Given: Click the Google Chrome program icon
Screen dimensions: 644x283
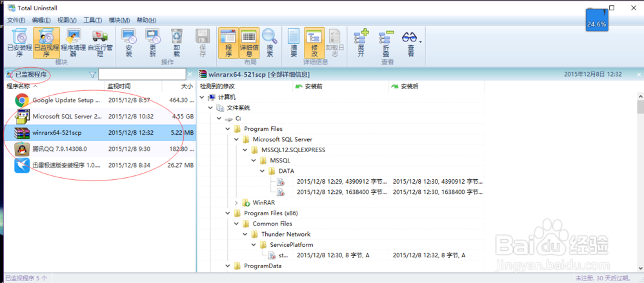Looking at the screenshot, I should [x=22, y=100].
